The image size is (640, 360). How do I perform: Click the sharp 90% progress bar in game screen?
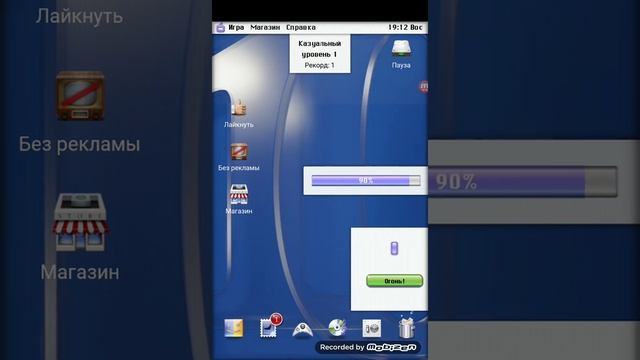pos(366,180)
